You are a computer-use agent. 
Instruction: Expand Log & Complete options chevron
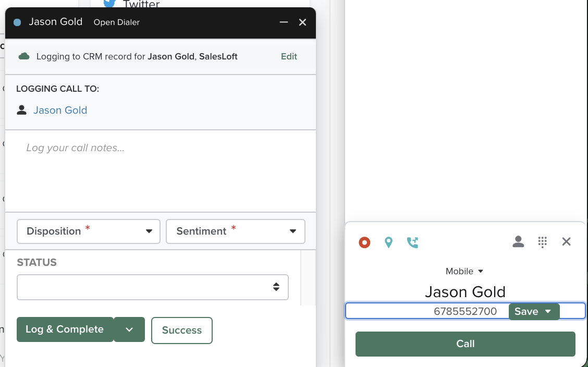pyautogui.click(x=129, y=329)
